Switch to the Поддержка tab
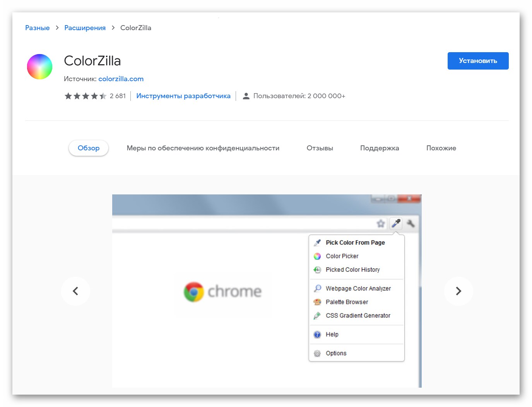The height and width of the screenshot is (407, 532). [380, 148]
